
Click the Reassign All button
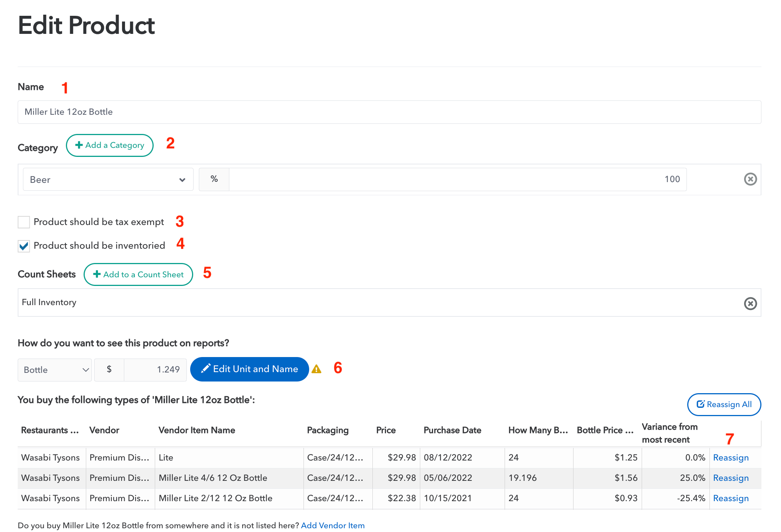pos(724,404)
